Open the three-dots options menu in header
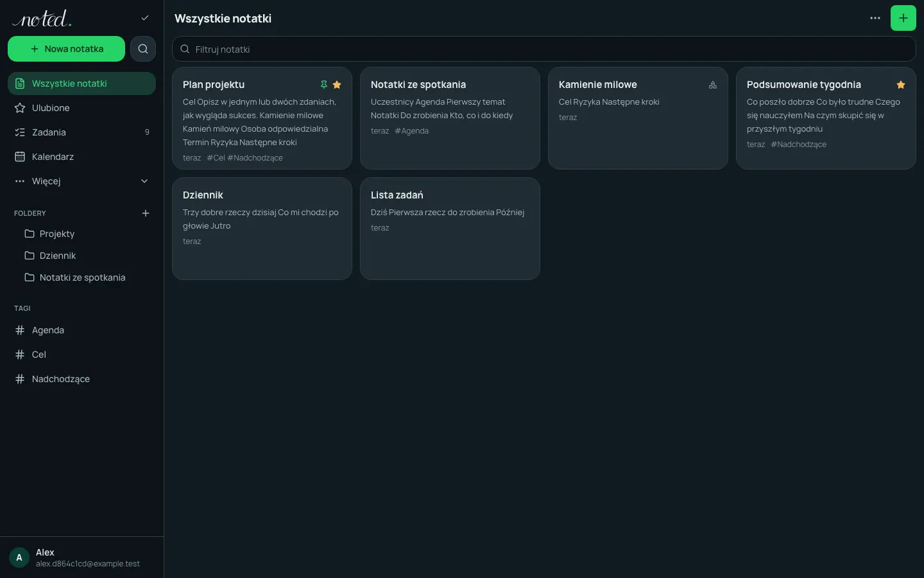 875,18
